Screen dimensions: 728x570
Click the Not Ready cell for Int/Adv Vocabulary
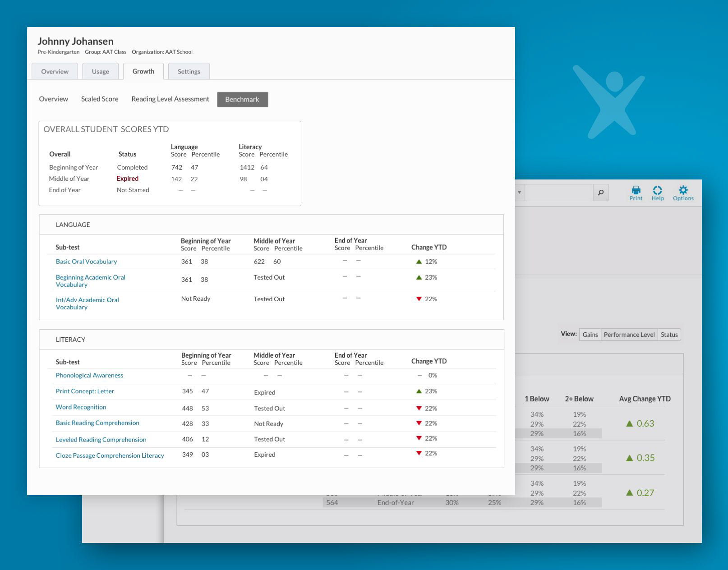(196, 299)
